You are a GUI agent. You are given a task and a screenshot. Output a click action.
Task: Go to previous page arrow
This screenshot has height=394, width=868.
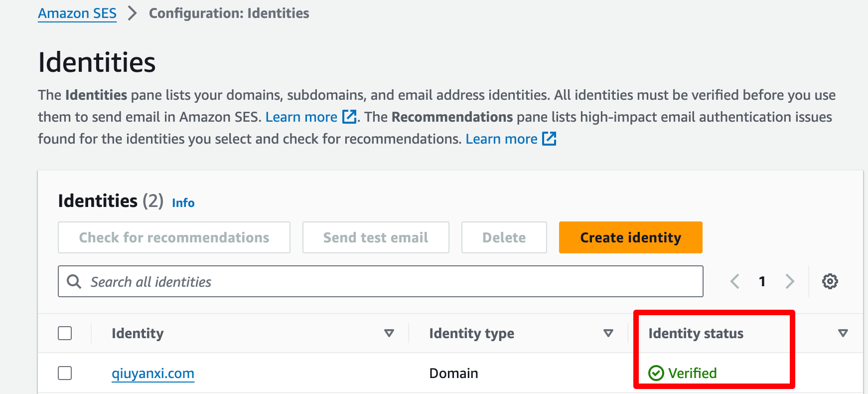coord(734,281)
